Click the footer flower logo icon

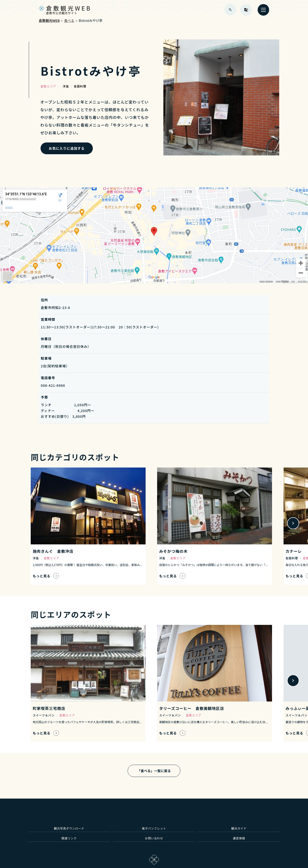click(154, 859)
